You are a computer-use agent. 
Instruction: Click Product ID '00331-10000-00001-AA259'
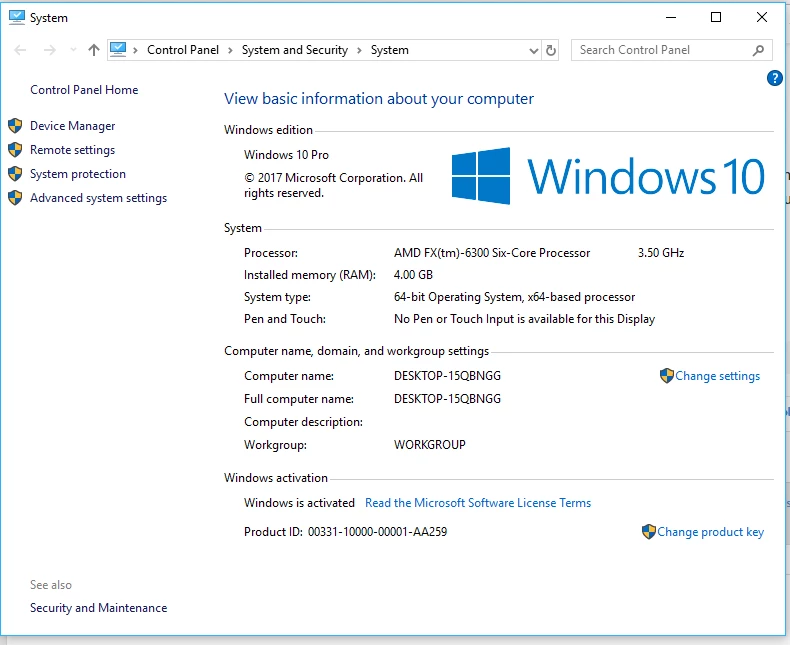click(x=377, y=532)
